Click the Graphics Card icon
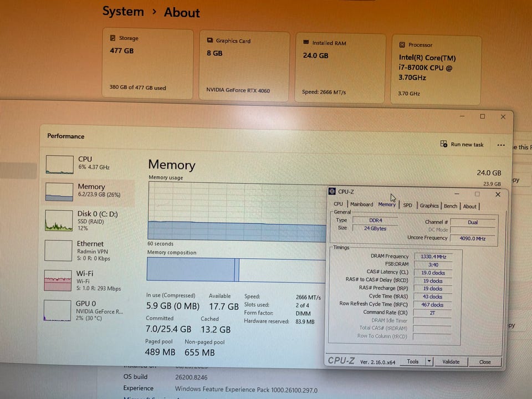The image size is (532, 399). (210, 40)
